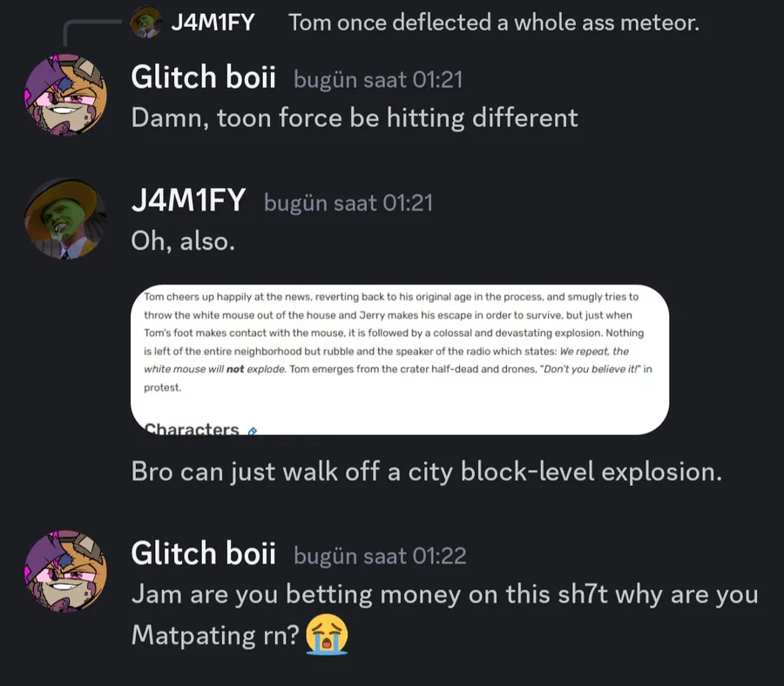
Task: Open Glitch boii's avatar on last message
Action: (65, 571)
